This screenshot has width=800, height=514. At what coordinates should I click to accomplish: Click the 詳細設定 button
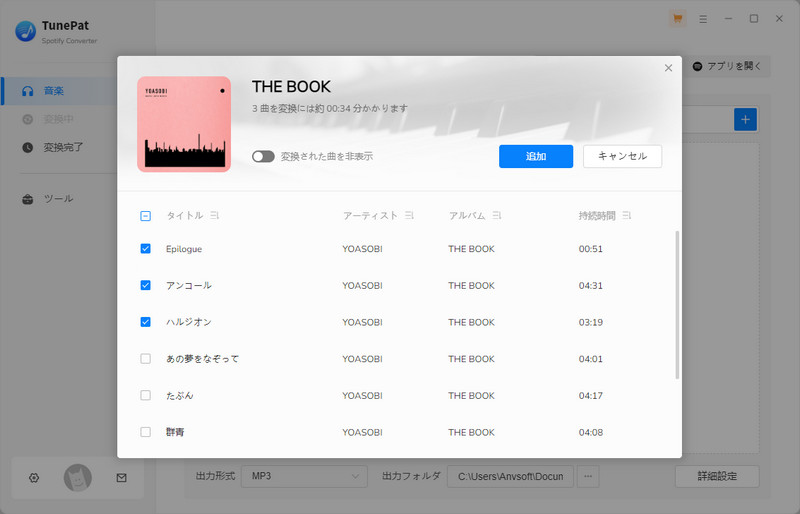click(717, 476)
